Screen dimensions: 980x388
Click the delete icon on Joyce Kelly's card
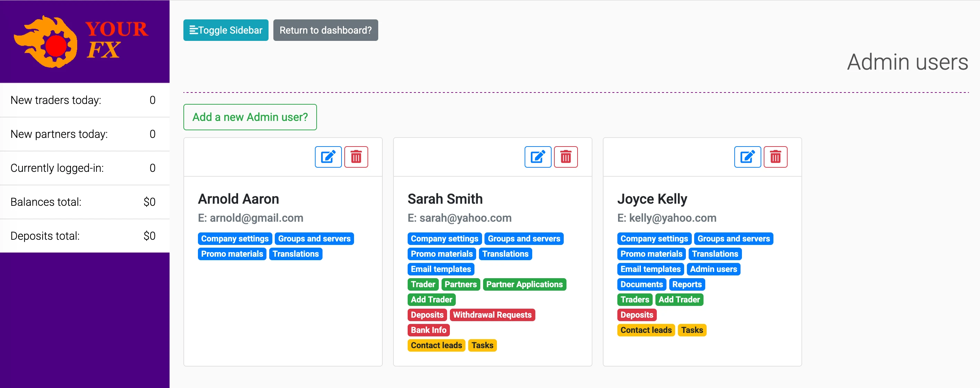pos(775,157)
